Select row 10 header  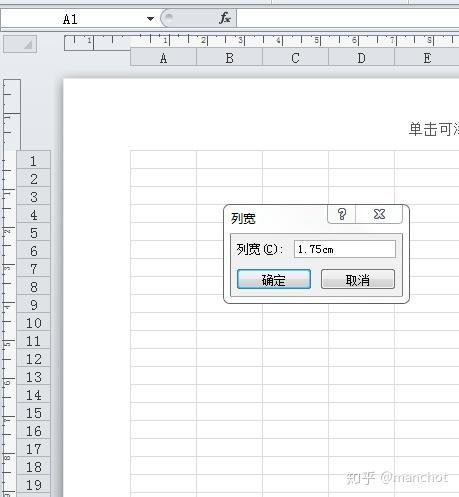coord(34,322)
